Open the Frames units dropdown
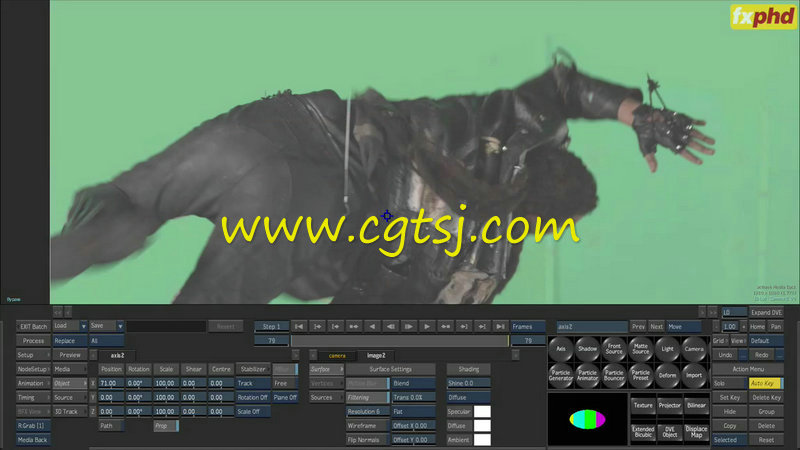 click(x=528, y=327)
